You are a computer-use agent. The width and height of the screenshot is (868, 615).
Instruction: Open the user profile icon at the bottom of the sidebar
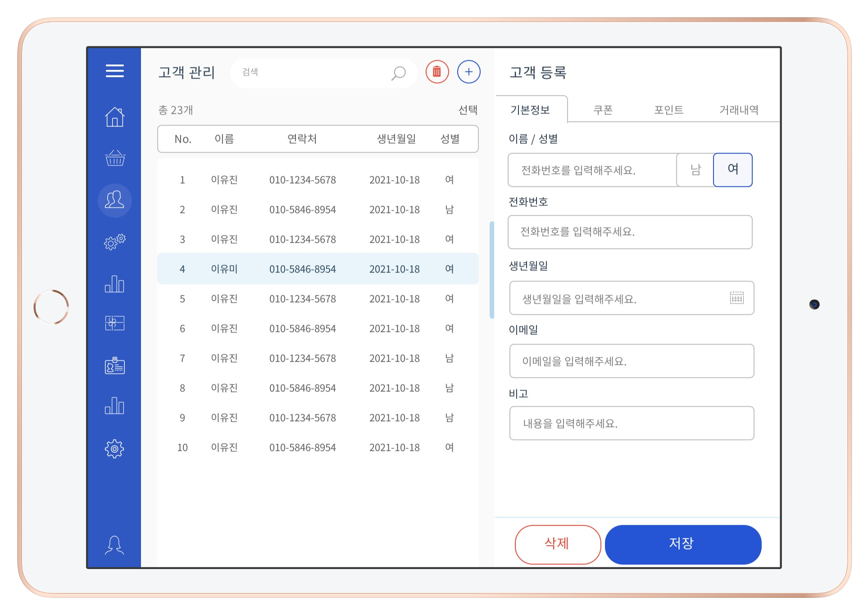114,545
